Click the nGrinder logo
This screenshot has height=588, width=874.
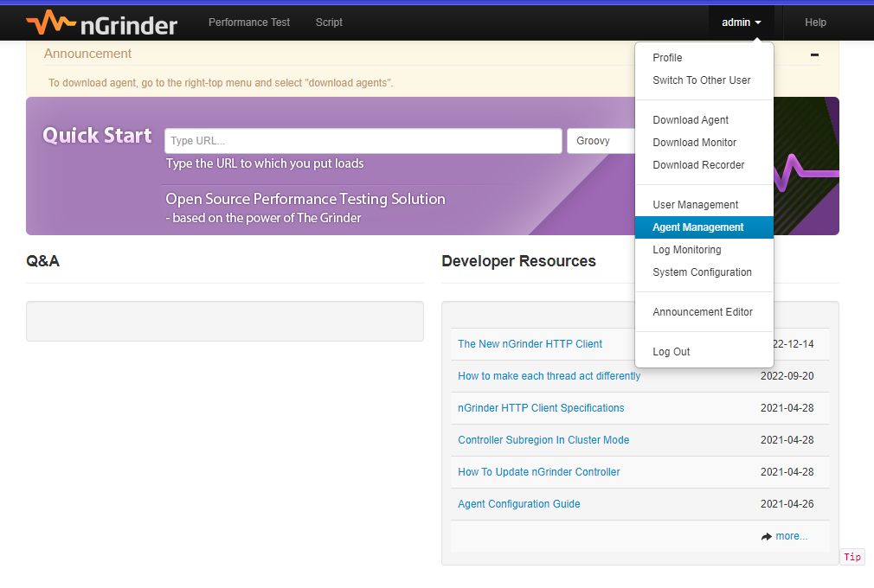[101, 22]
